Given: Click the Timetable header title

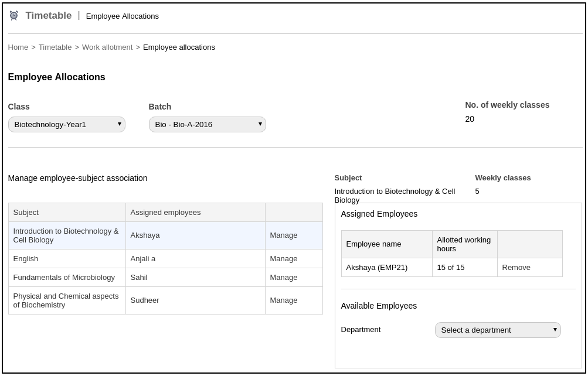Looking at the screenshot, I should click(49, 16).
